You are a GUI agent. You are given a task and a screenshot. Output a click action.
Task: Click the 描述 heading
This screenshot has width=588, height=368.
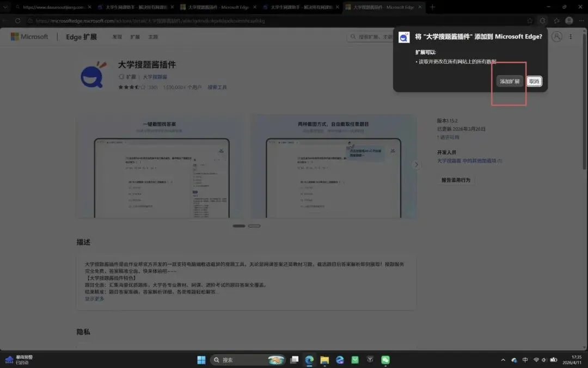83,242
